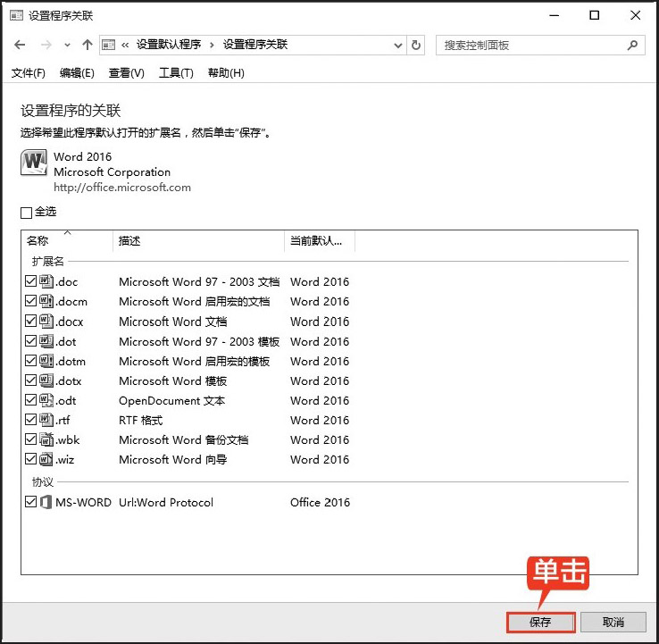Screen dimensions: 659x644
Task: Click the .rtf file type icon
Action: click(46, 420)
